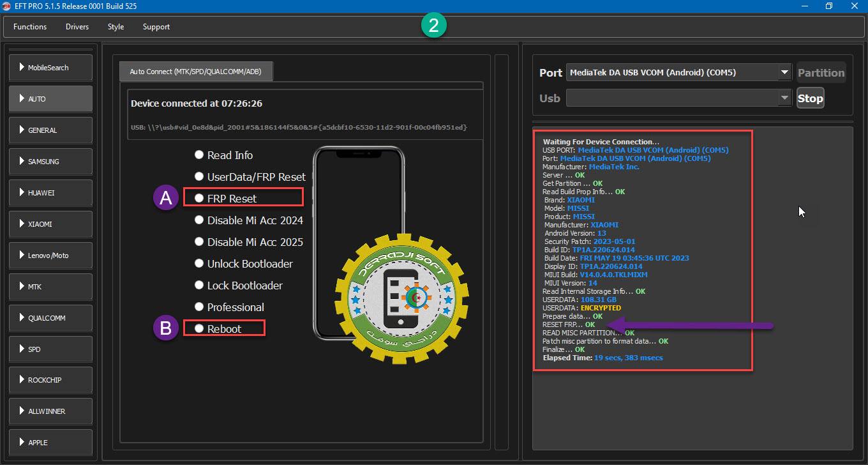Screen dimensions: 868x465
Task: Click 'USERDATA: 108.31 GB' log line
Action: tap(580, 300)
